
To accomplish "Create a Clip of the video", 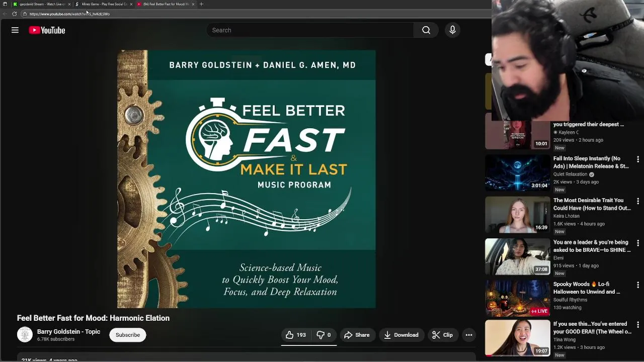I will pyautogui.click(x=443, y=335).
